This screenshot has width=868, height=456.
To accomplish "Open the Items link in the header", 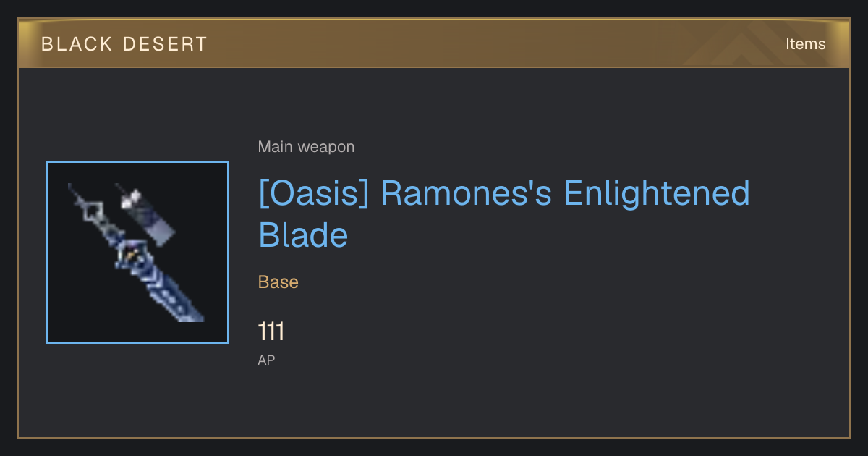I will [805, 43].
